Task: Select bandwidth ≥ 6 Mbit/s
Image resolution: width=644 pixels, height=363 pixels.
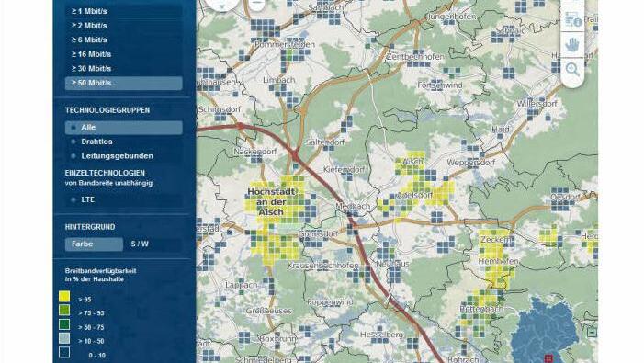Action: (x=124, y=40)
